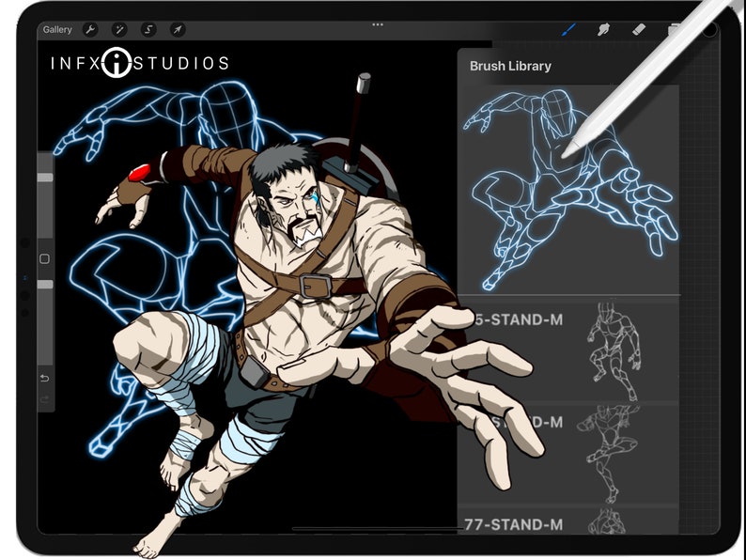
Task: Adjust the brush opacity slider handle
Action: [45, 284]
